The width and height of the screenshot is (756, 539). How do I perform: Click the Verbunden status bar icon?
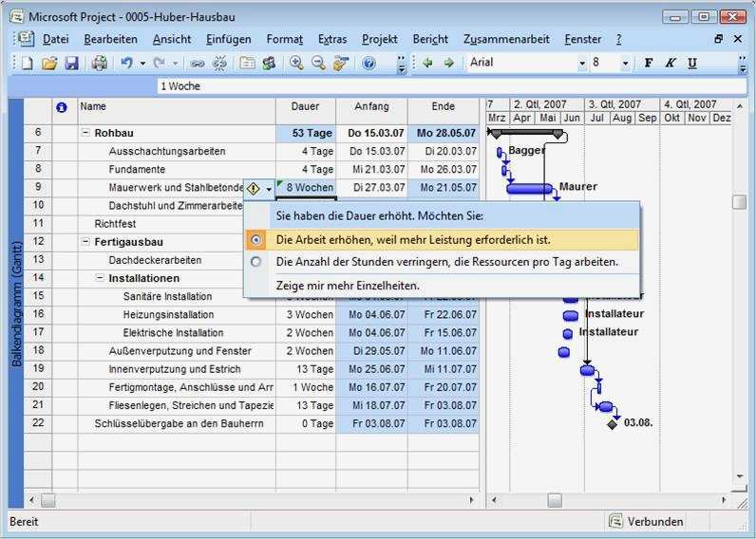615,521
